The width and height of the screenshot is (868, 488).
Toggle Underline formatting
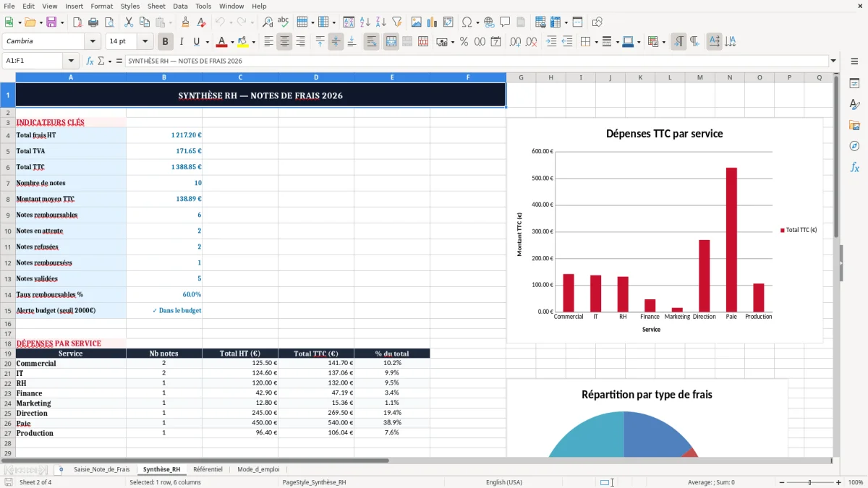tap(196, 42)
